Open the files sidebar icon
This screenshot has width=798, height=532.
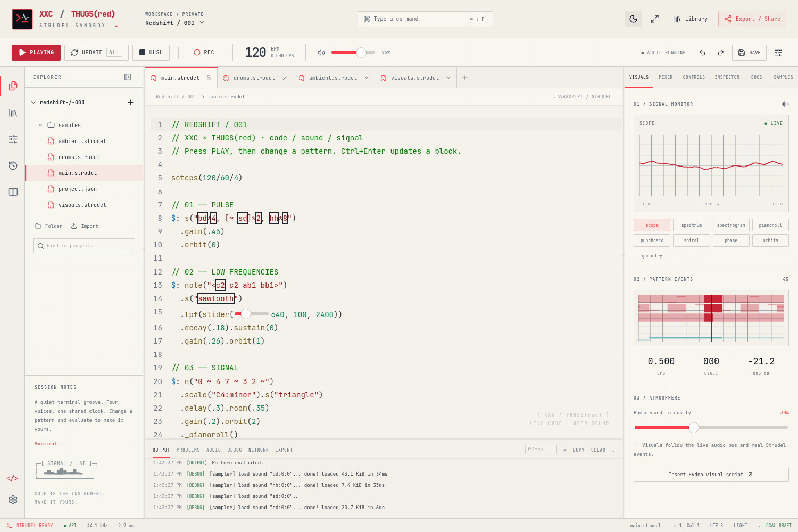[x=13, y=86]
